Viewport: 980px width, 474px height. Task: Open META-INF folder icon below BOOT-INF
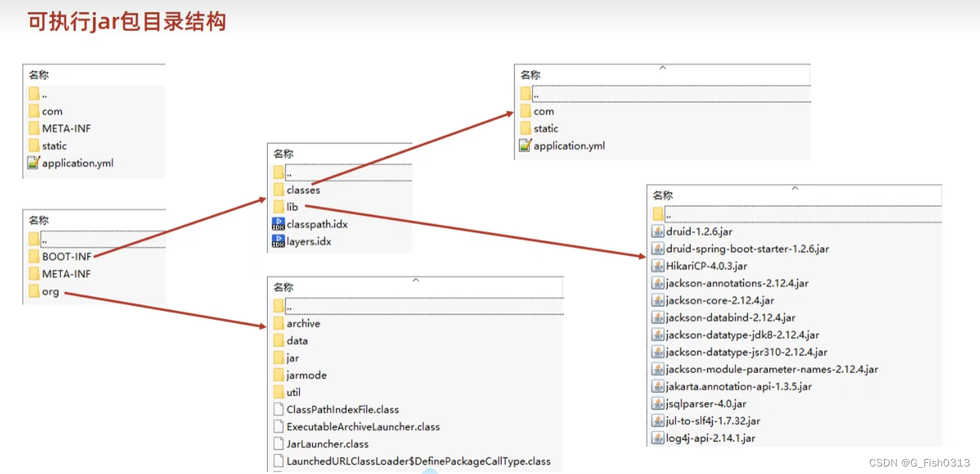(34, 274)
